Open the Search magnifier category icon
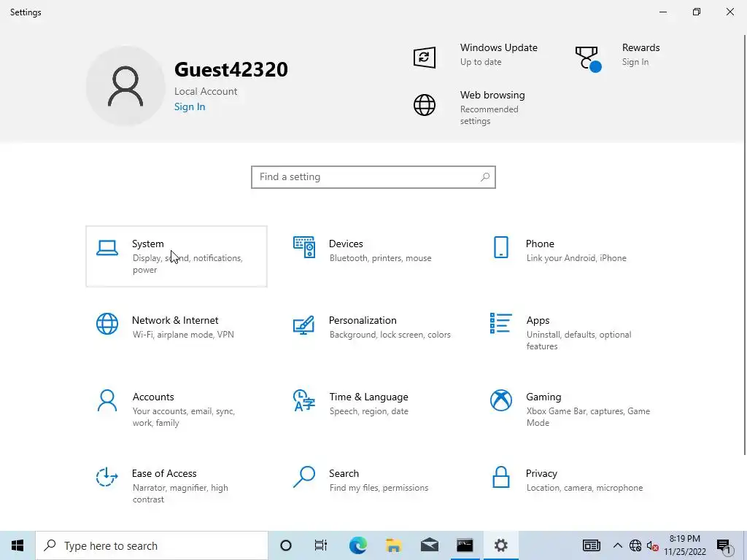This screenshot has width=747, height=560. point(304,477)
